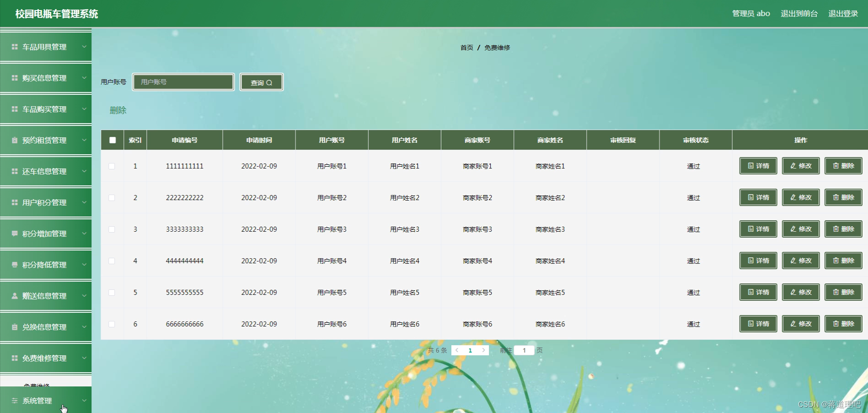Screen dimensions: 868x413
Task: Check the select-all checkbox in table header
Action: 113,140
